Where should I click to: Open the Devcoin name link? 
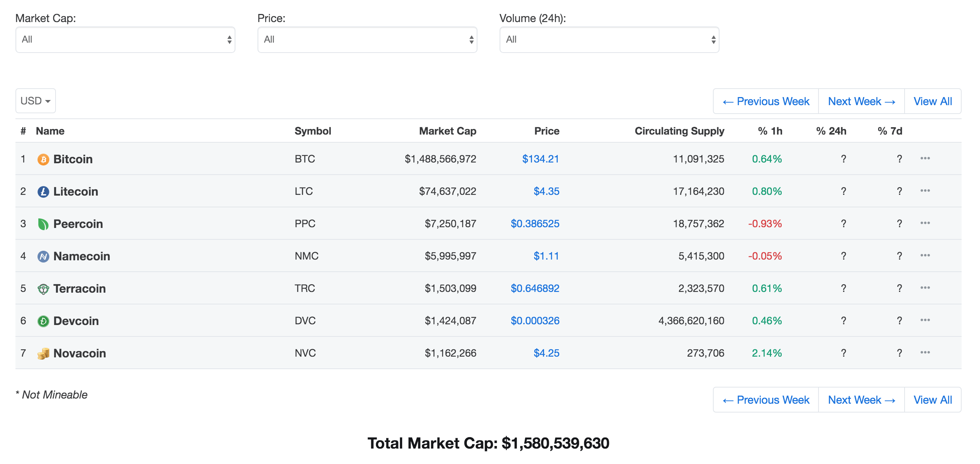[76, 321]
